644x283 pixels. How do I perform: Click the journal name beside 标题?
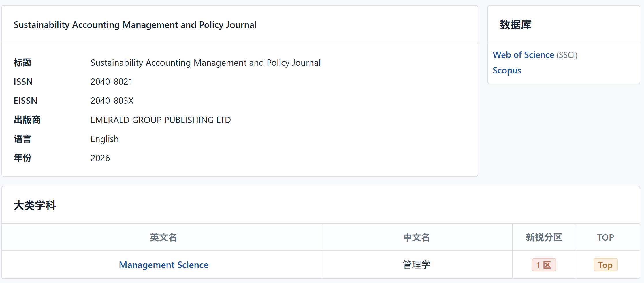pos(206,63)
